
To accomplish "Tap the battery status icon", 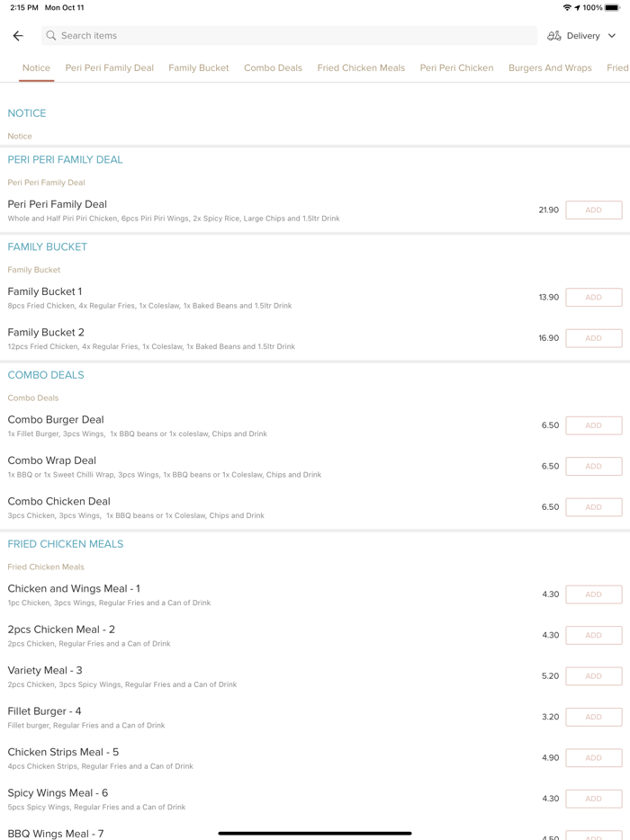I will 613,7.
